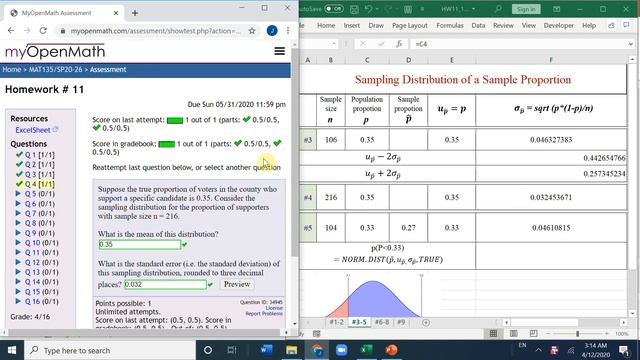Expand question Q 5 arrow
640x360 pixels.
point(18,193)
